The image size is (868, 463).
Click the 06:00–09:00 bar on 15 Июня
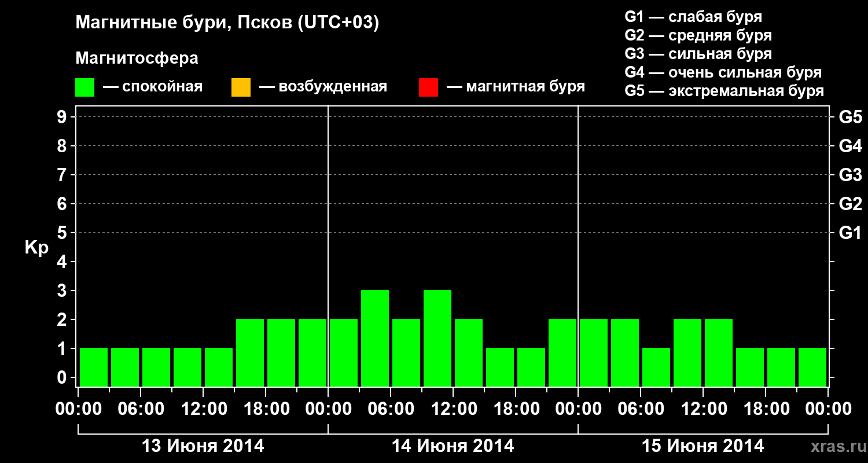[x=656, y=368]
